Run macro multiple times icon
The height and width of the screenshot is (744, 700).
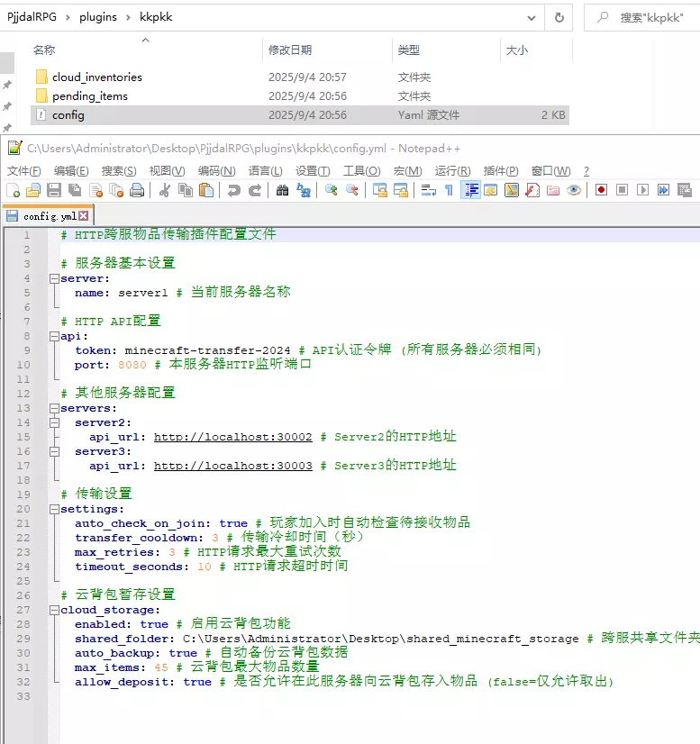(663, 190)
